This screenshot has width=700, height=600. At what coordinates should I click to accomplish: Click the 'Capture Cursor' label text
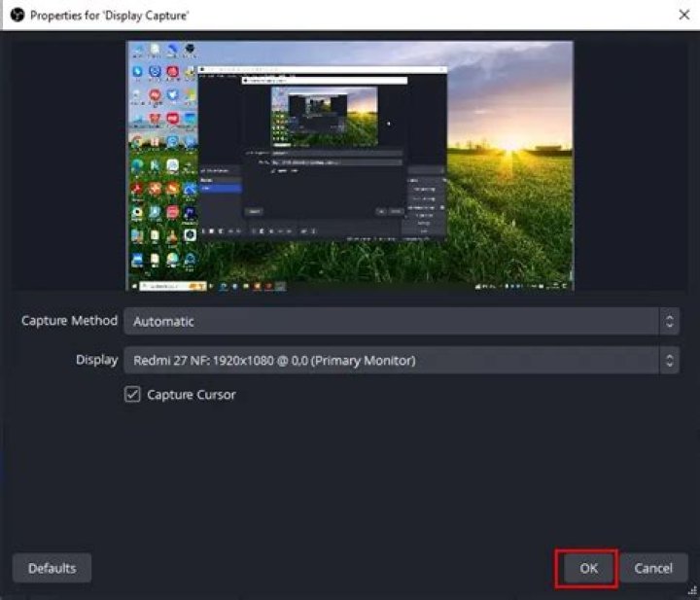191,395
